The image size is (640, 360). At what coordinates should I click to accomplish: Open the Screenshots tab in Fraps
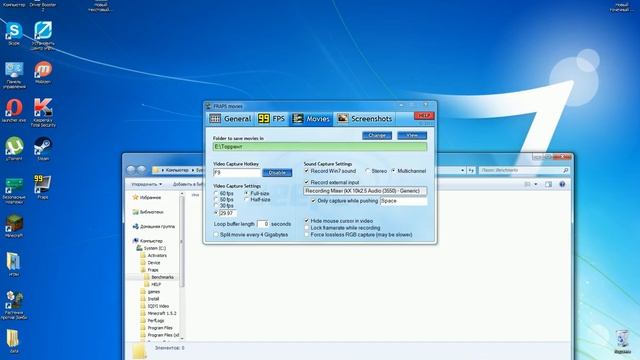pos(364,119)
